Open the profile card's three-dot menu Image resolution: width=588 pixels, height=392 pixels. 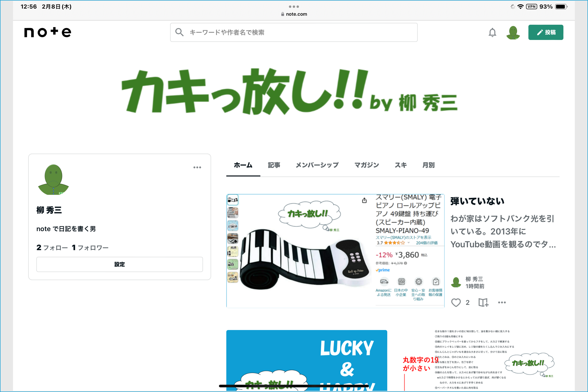197,167
